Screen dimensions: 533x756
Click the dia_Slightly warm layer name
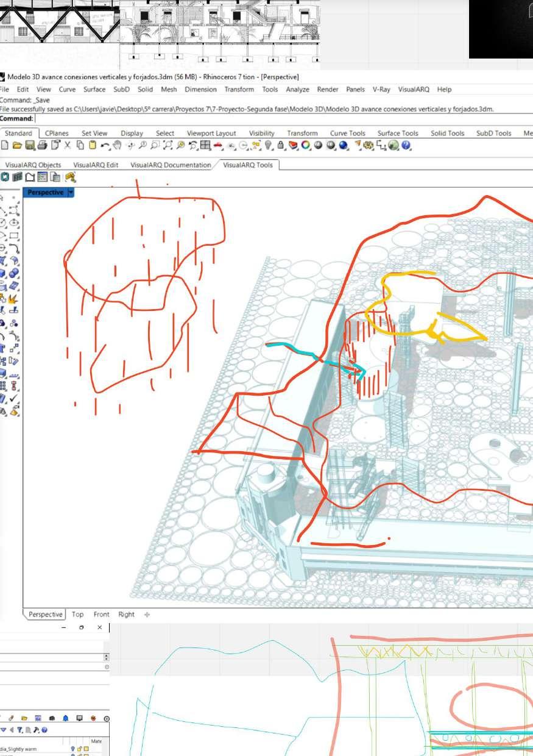click(18, 749)
